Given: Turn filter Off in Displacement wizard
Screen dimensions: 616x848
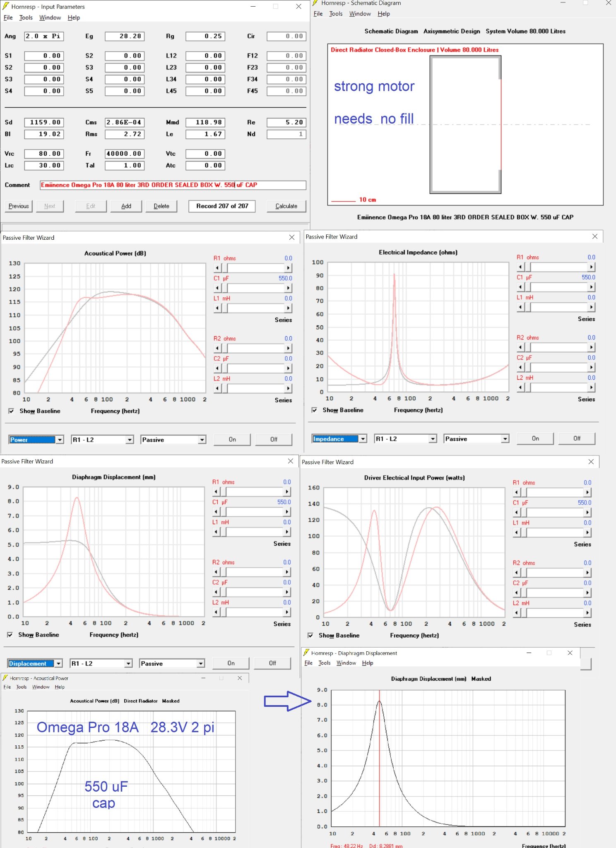Looking at the screenshot, I should (272, 663).
